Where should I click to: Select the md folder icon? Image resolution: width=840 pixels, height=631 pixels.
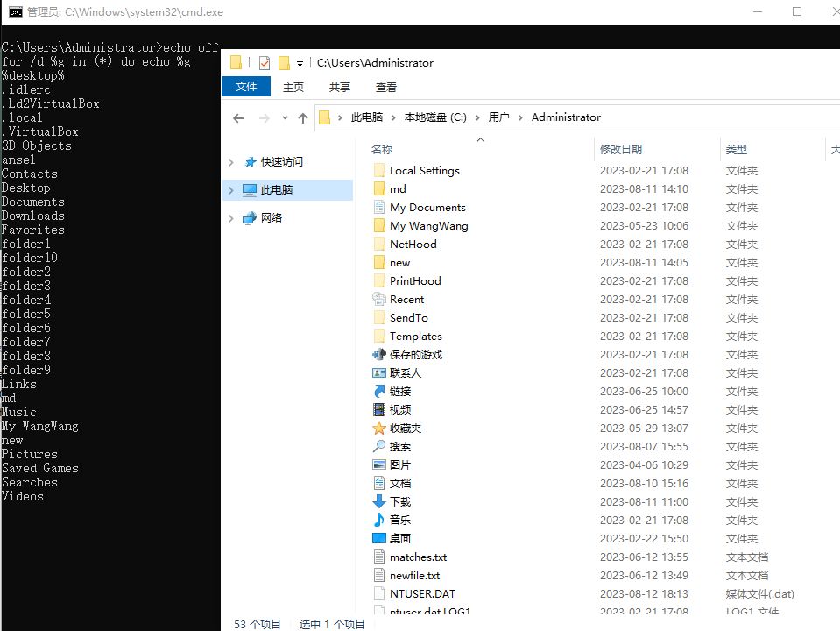(378, 188)
